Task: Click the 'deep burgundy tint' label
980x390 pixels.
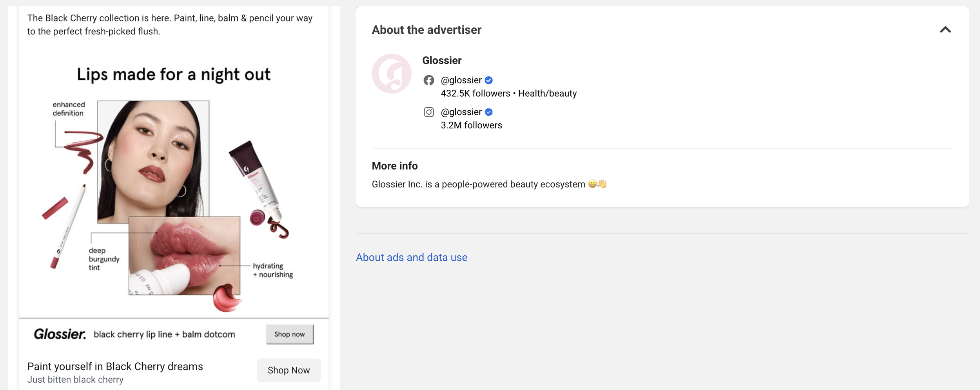Action: (104, 259)
